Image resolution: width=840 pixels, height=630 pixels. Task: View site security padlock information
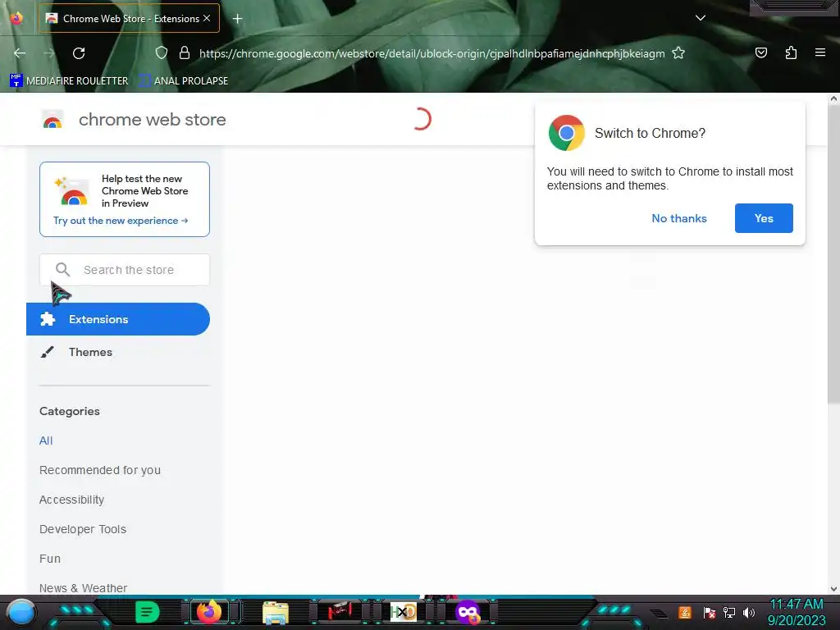[x=185, y=52]
